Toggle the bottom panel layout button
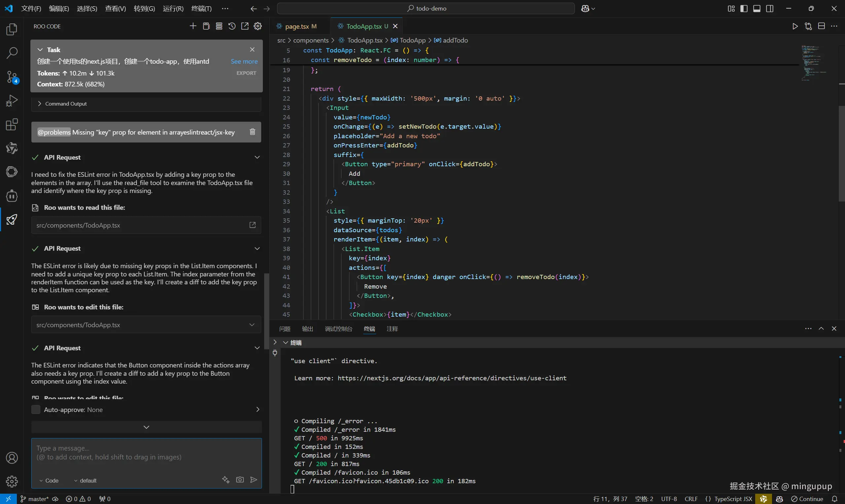The image size is (845, 504). tap(757, 9)
